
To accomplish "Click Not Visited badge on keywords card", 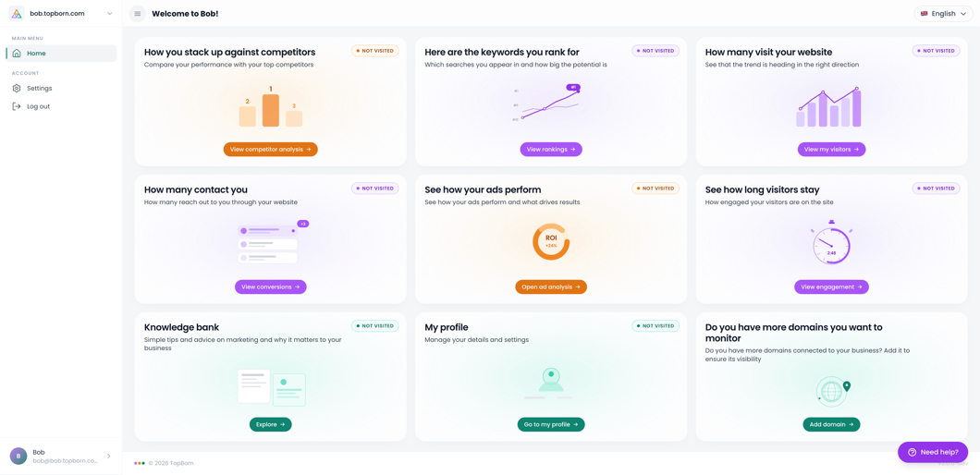I will [655, 51].
